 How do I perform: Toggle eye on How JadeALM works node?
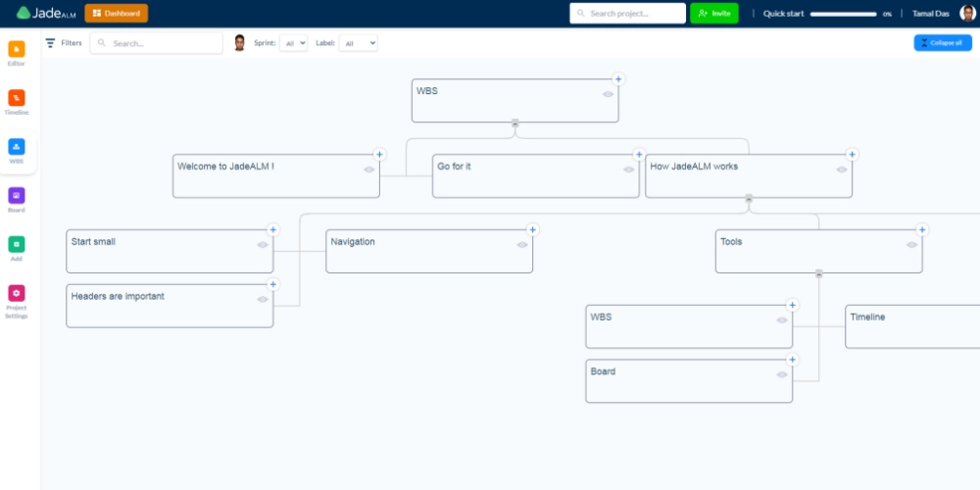coord(842,170)
